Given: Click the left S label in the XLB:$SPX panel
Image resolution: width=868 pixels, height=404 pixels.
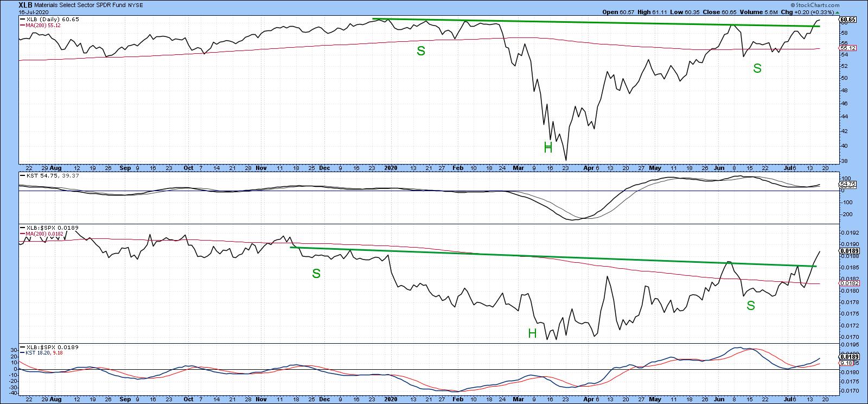Looking at the screenshot, I should coord(316,274).
